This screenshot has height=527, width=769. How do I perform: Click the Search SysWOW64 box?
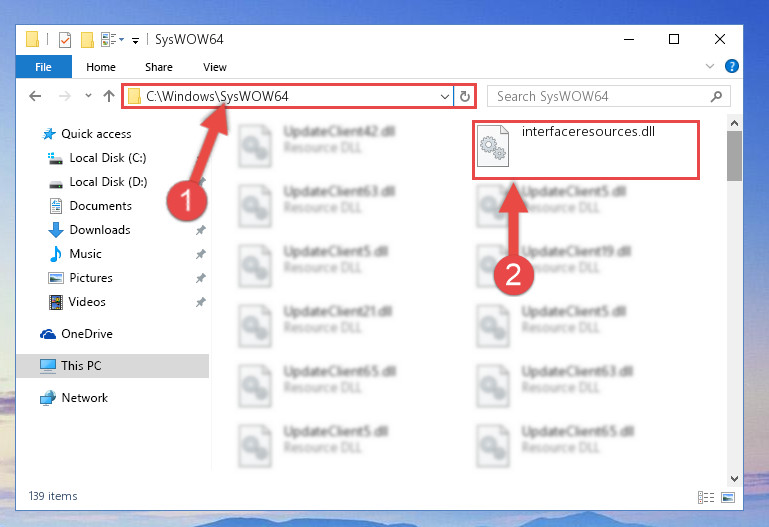tap(609, 96)
